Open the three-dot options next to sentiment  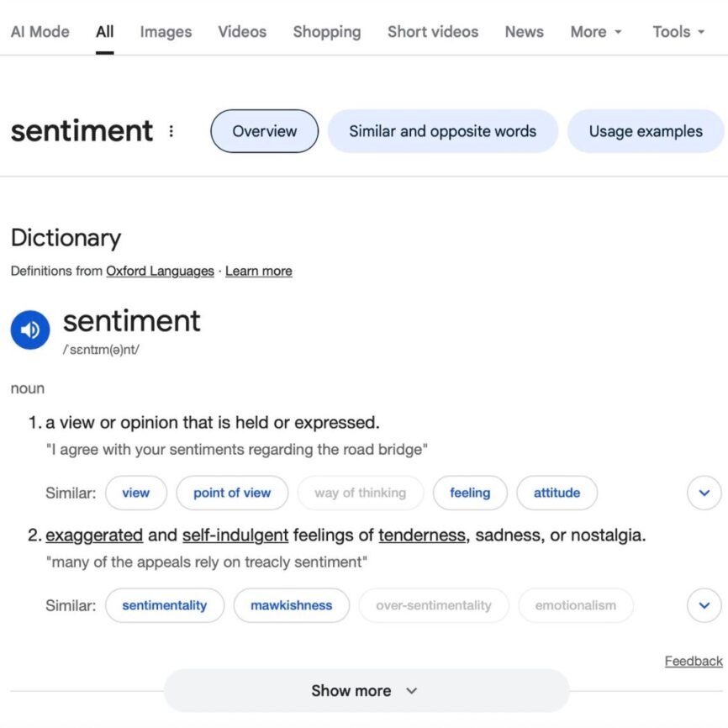pos(171,131)
